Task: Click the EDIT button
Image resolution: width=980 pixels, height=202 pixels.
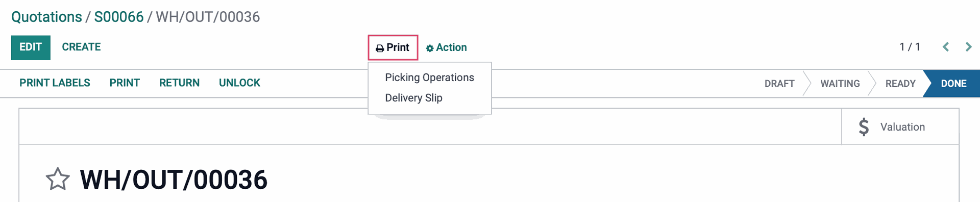Action: pyautogui.click(x=31, y=47)
